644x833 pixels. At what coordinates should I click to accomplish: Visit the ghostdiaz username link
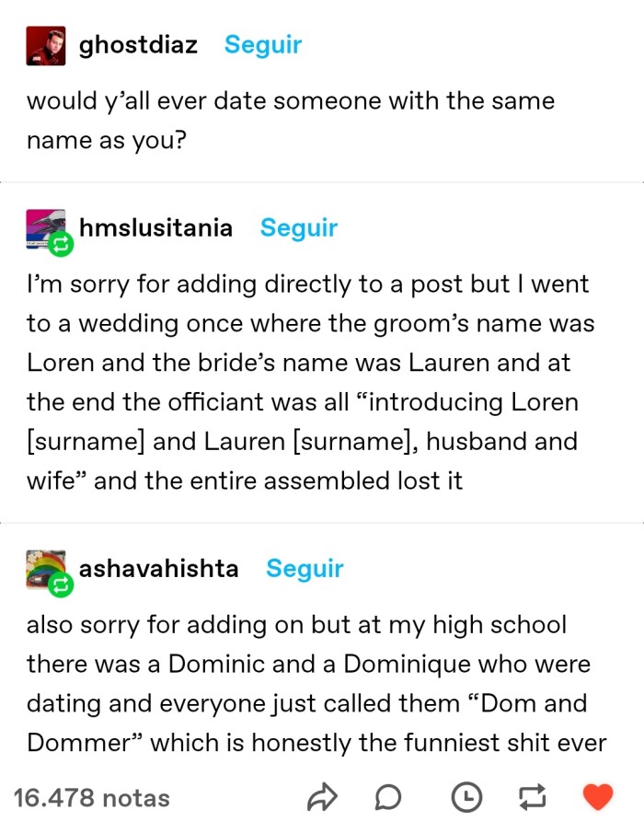(139, 44)
